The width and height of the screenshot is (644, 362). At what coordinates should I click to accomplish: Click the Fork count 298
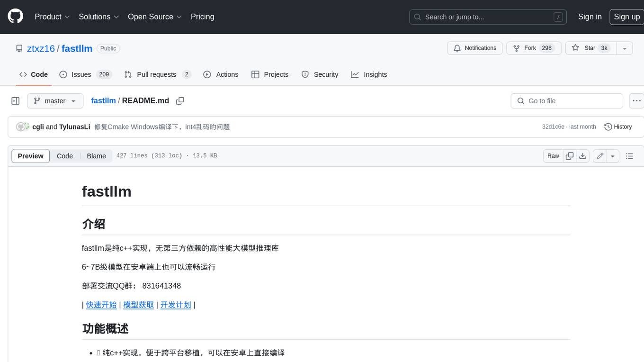coord(546,48)
